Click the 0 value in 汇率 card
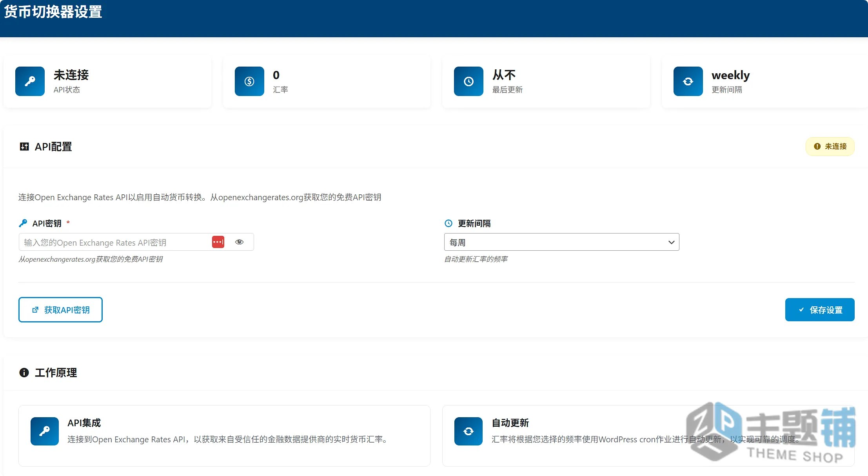This screenshot has width=868, height=476. [276, 75]
